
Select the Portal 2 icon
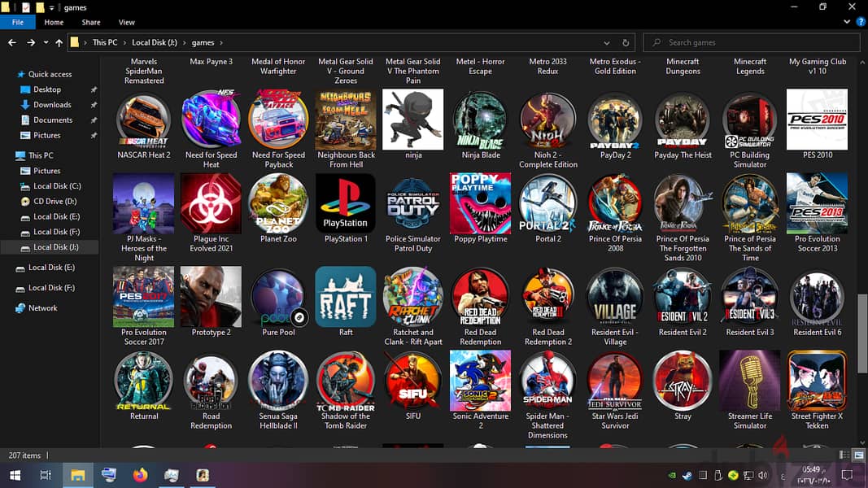548,203
